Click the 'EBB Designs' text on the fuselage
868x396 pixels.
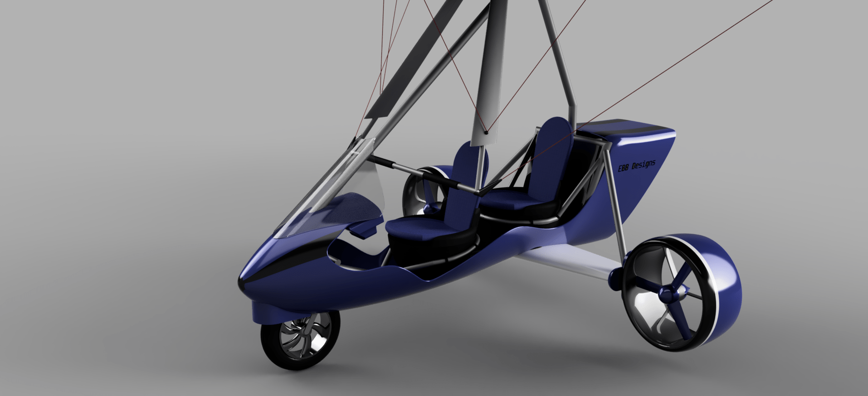[x=637, y=165]
